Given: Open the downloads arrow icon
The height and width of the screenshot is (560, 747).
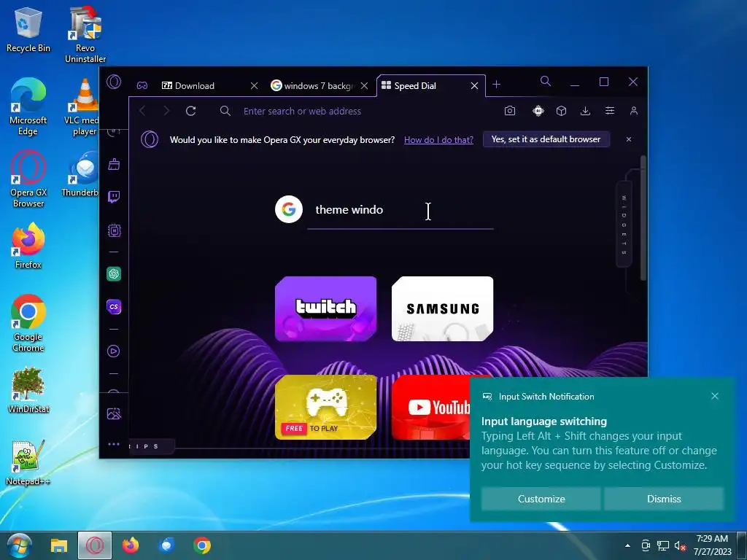Looking at the screenshot, I should [586, 111].
